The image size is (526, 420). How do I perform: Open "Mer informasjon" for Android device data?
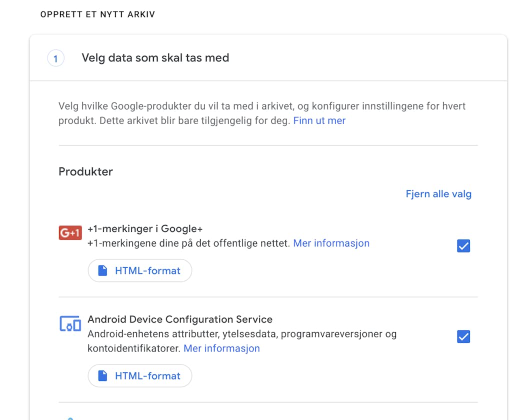(x=221, y=348)
